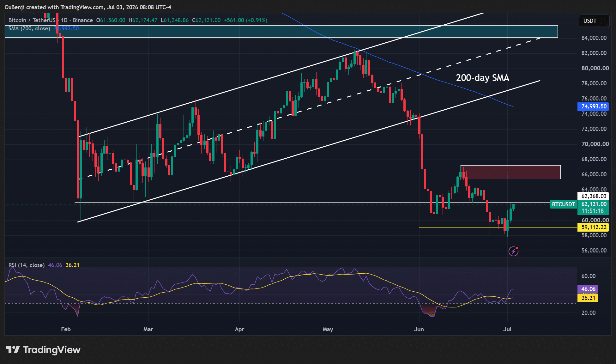Image resolution: width=616 pixels, height=364 pixels.
Task: Click the Binance exchange label in header
Action: click(83, 20)
